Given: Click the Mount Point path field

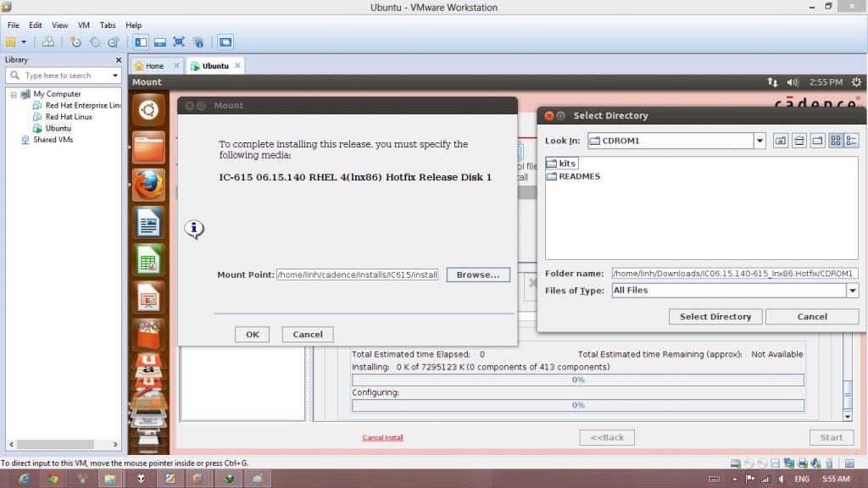Looking at the screenshot, I should [x=357, y=274].
